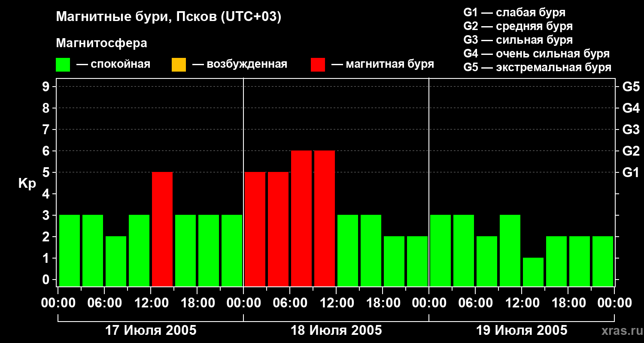This screenshot has width=644, height=343.
Task: Click the red 'магнитная буря' legend swatch
Action: point(318,65)
